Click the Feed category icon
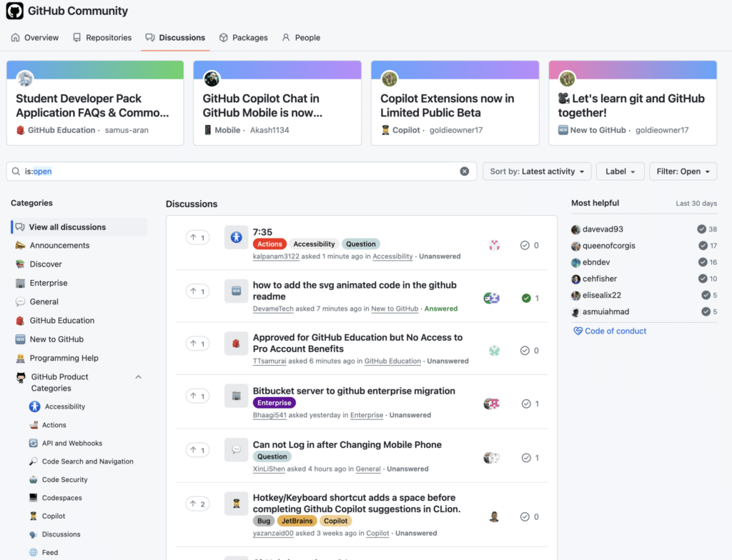 tap(34, 551)
